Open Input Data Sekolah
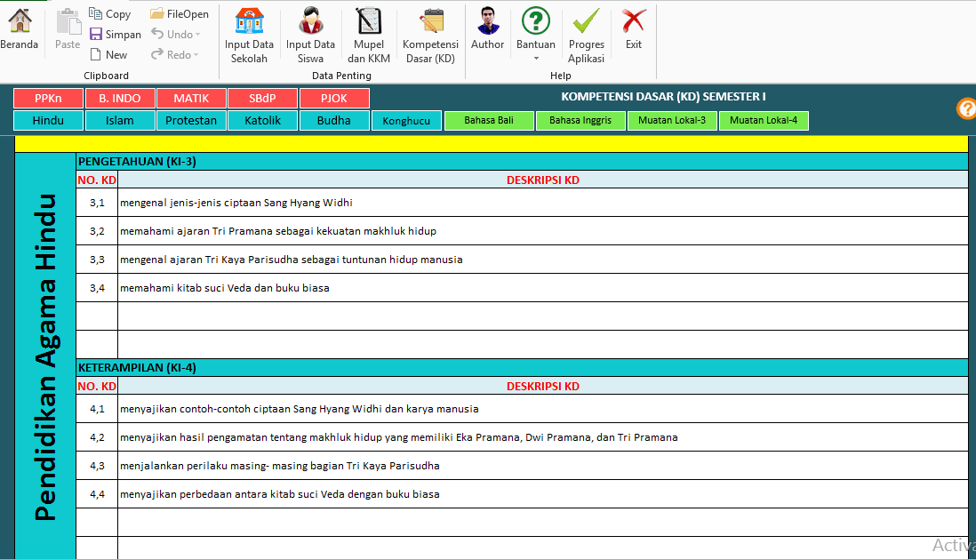This screenshot has width=976, height=560. (249, 36)
